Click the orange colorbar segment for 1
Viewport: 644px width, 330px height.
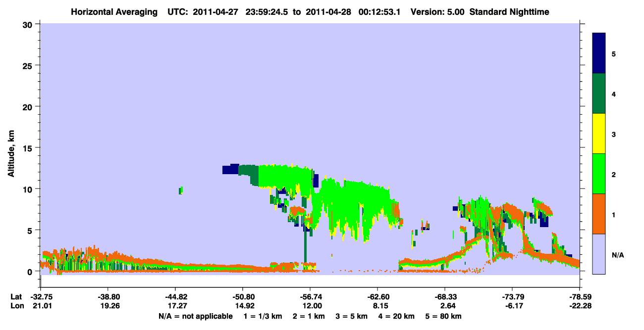(x=599, y=214)
